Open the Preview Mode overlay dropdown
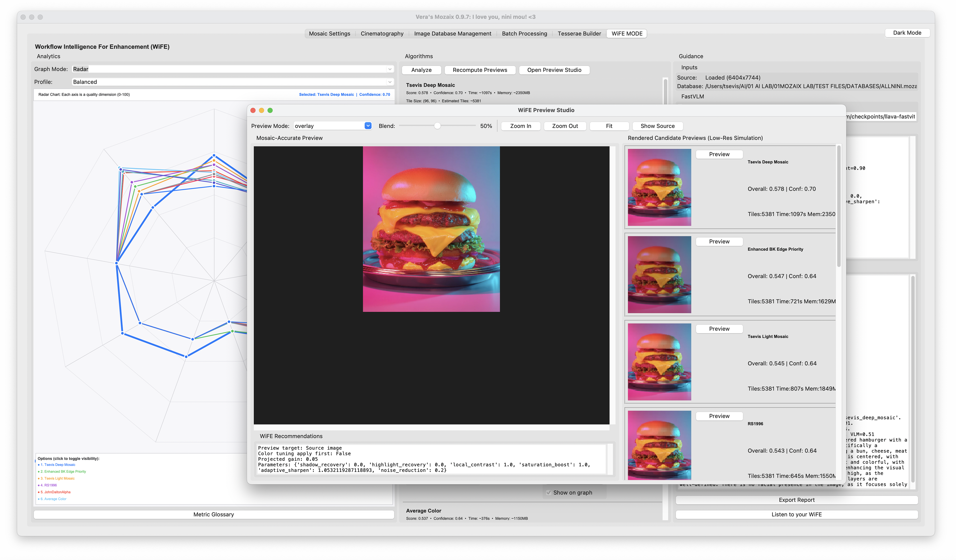This screenshot has width=956, height=560. click(333, 126)
